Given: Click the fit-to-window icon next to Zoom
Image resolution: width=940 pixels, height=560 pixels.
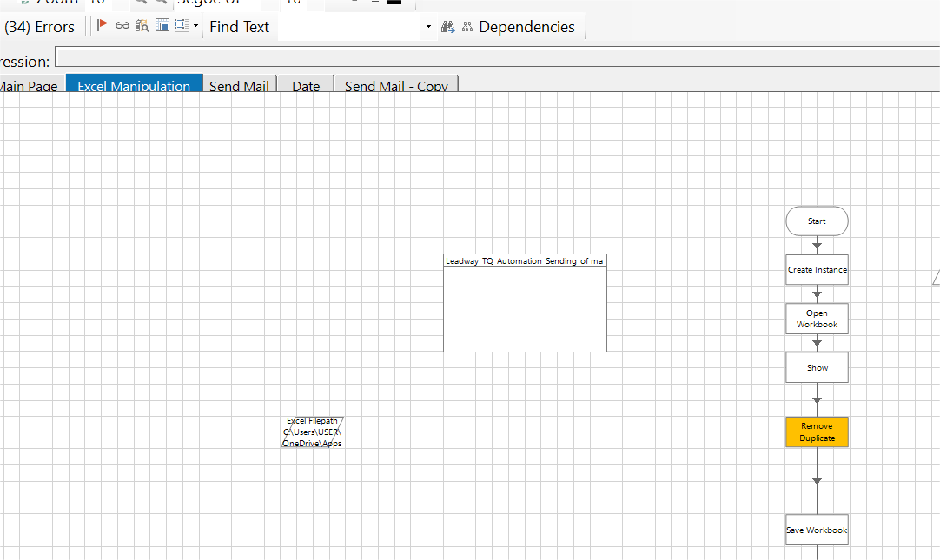Looking at the screenshot, I should [22, 3].
